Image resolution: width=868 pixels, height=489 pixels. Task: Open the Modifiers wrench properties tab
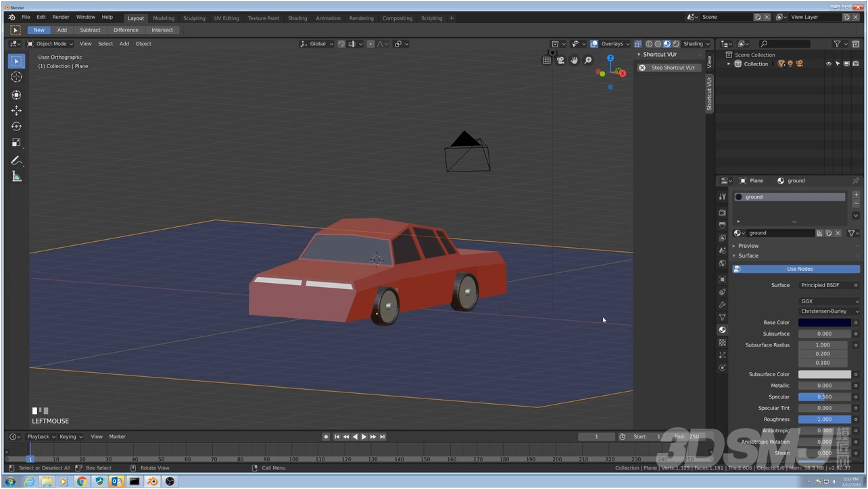click(722, 305)
